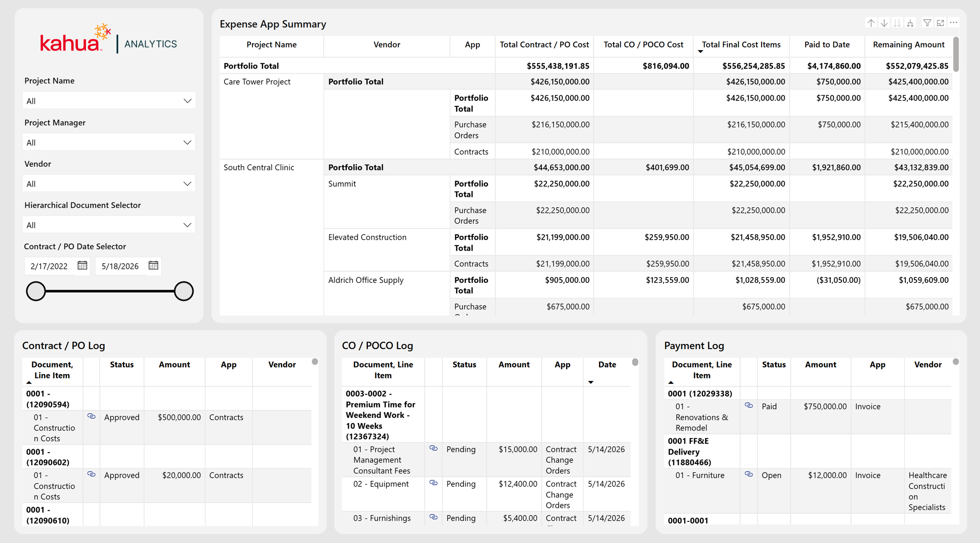This screenshot has width=980, height=543.
Task: Click expand all down hierarchy icon
Action: [911, 23]
